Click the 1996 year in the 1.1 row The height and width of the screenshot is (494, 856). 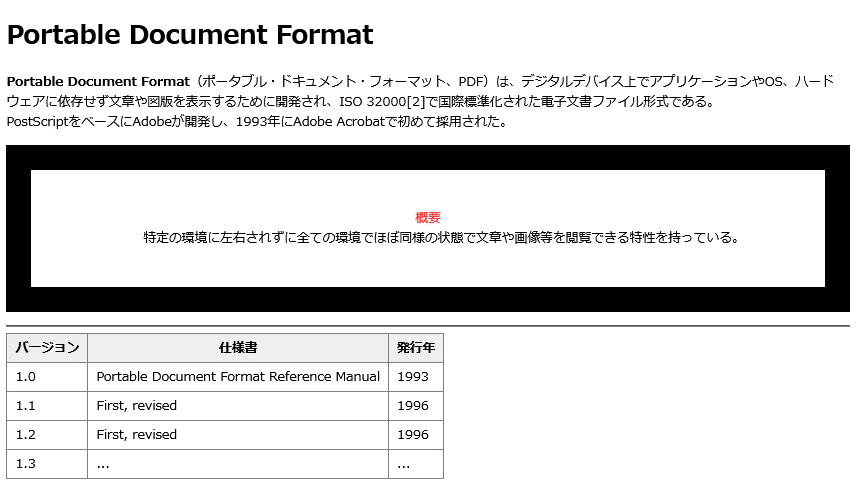tap(416, 406)
